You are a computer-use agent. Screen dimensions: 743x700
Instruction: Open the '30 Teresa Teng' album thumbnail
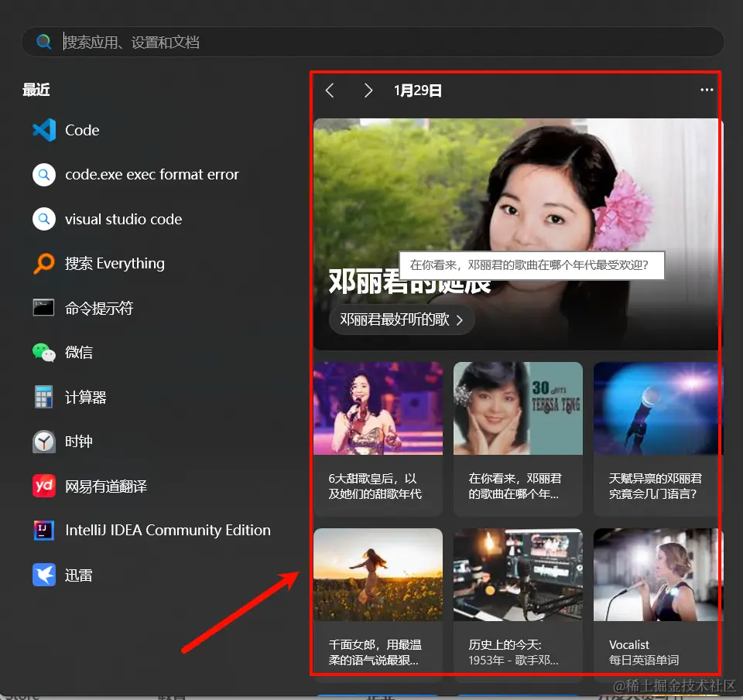click(518, 408)
